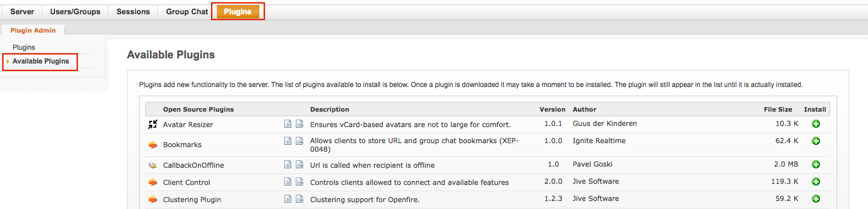The width and height of the screenshot is (868, 209).
Task: Switch to the Server tab
Action: tap(22, 11)
